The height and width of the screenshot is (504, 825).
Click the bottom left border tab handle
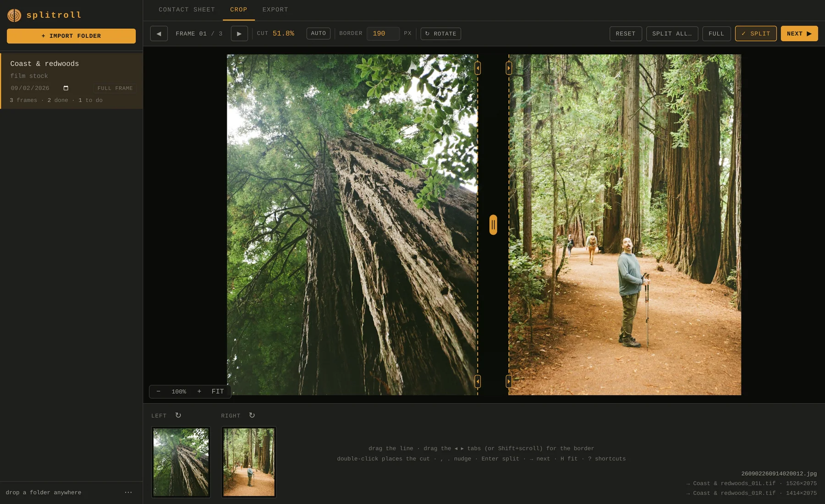pos(478,381)
